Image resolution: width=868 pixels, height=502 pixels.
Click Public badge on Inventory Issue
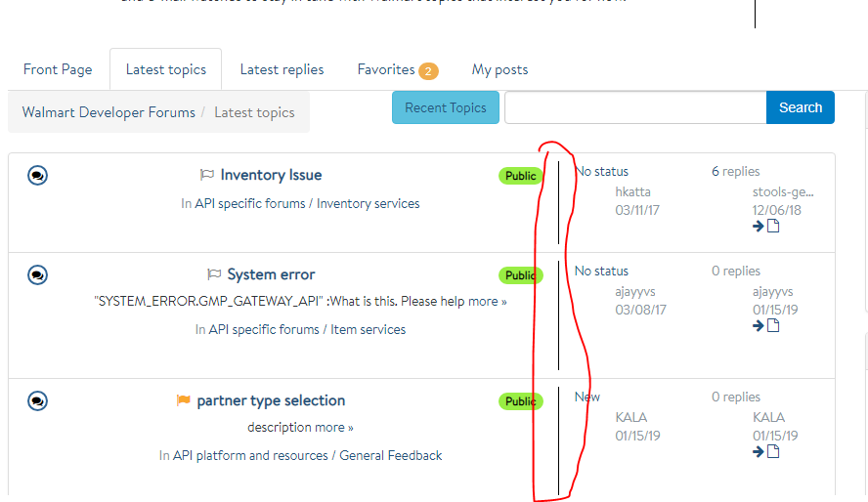[x=520, y=176]
